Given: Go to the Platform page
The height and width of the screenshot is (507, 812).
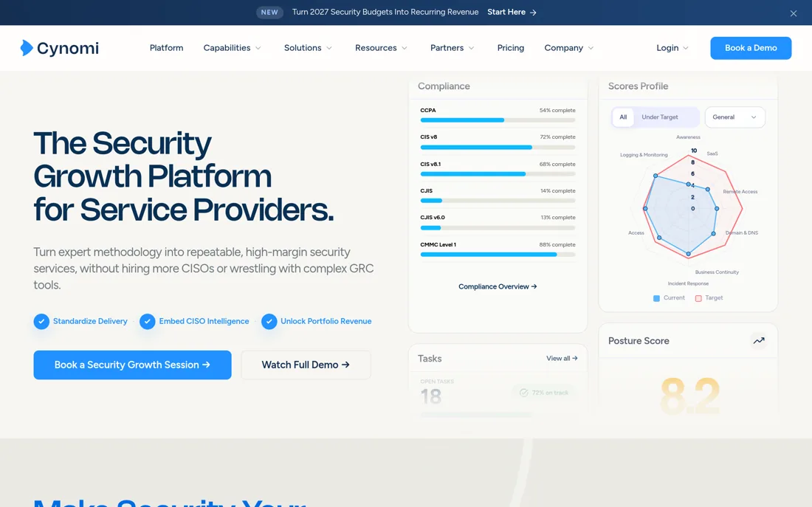Looking at the screenshot, I should pos(166,48).
